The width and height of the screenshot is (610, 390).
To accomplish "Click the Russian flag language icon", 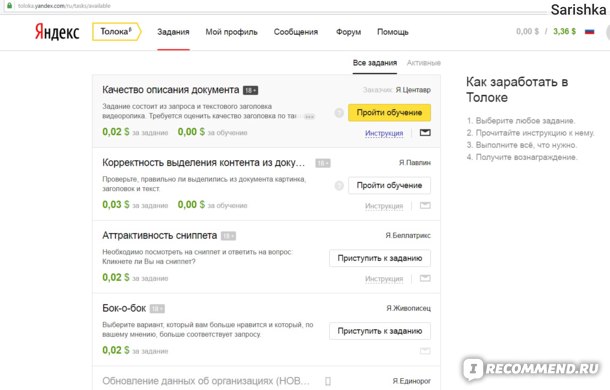I will point(589,32).
